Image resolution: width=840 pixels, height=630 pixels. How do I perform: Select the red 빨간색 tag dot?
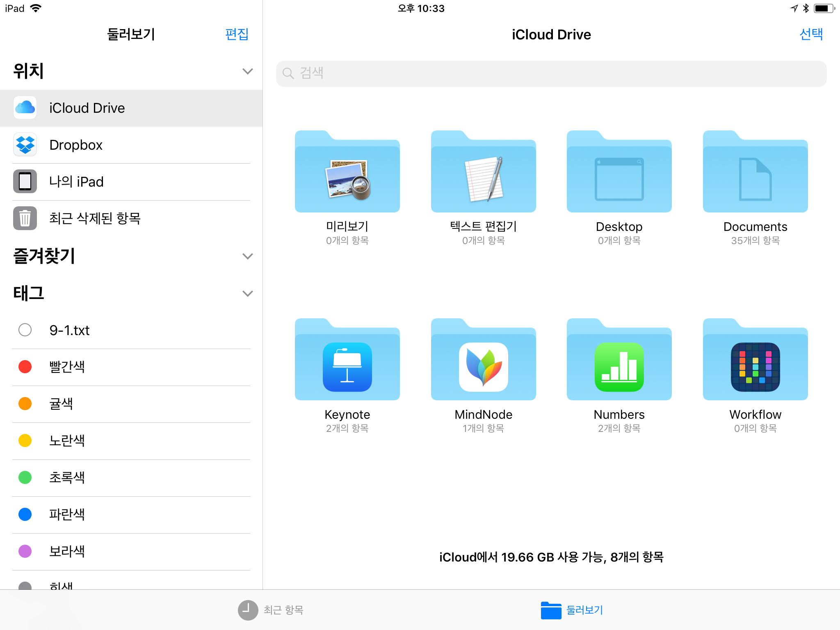(x=25, y=367)
